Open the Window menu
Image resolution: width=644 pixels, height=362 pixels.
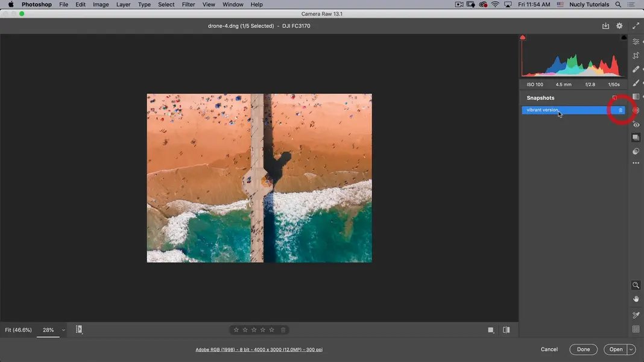click(233, 4)
